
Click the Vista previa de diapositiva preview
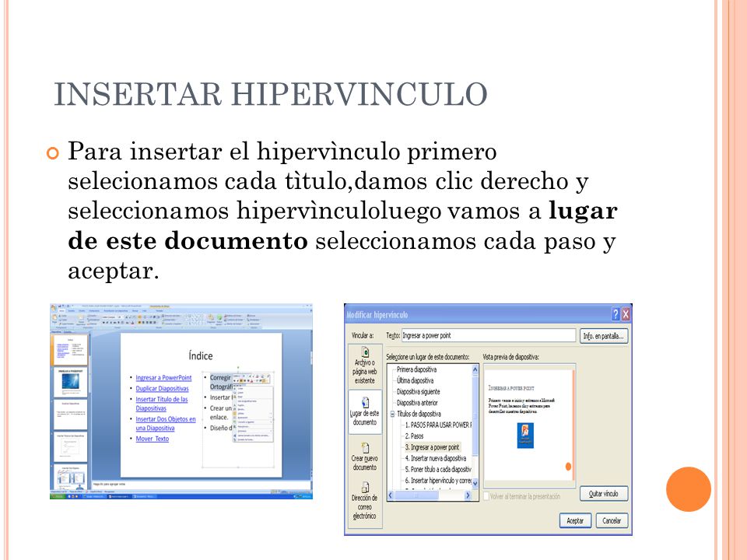(x=529, y=425)
